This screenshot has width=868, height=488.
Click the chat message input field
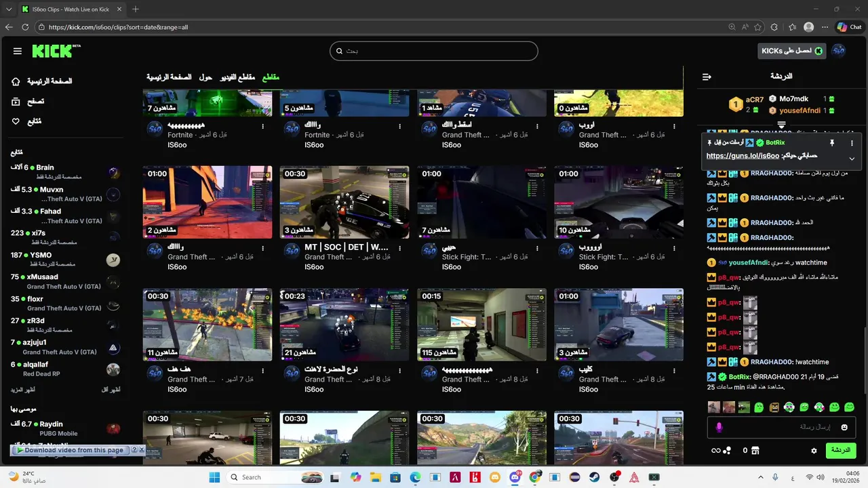point(781,427)
